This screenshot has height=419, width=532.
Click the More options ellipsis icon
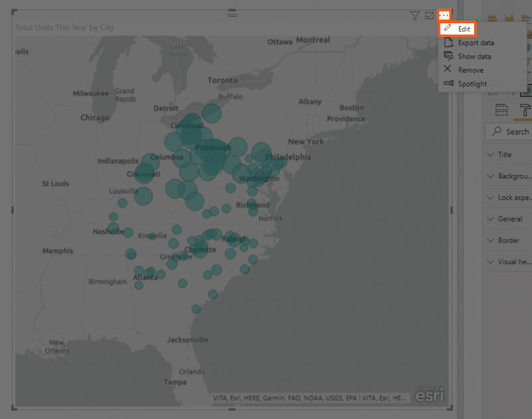click(x=446, y=15)
